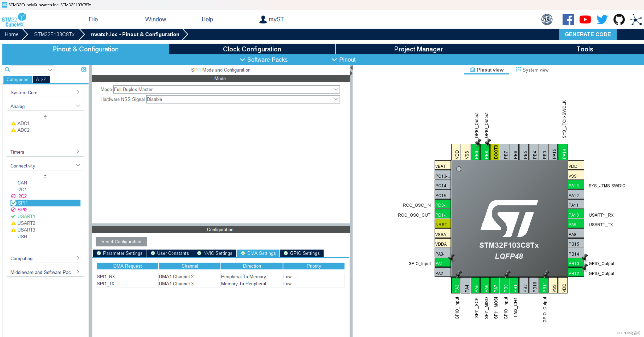This screenshot has width=644, height=337.
Task: Click the PB11 pin on the chip
Action: click(x=543, y=285)
